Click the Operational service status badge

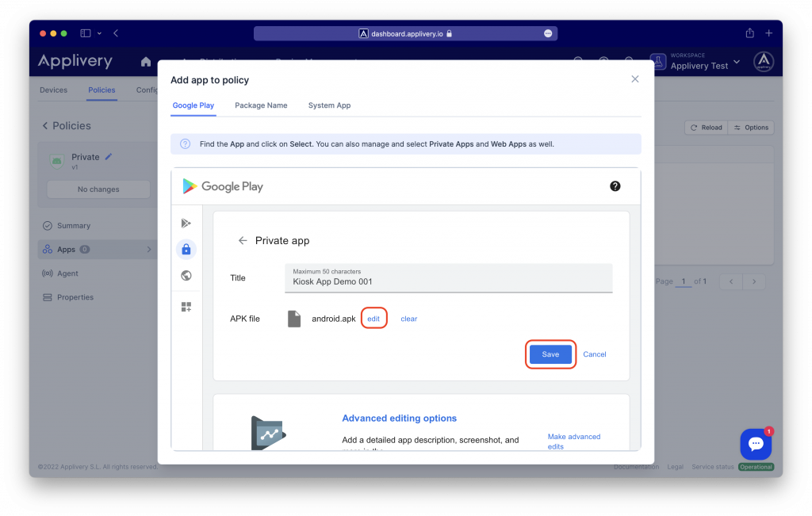pos(756,467)
